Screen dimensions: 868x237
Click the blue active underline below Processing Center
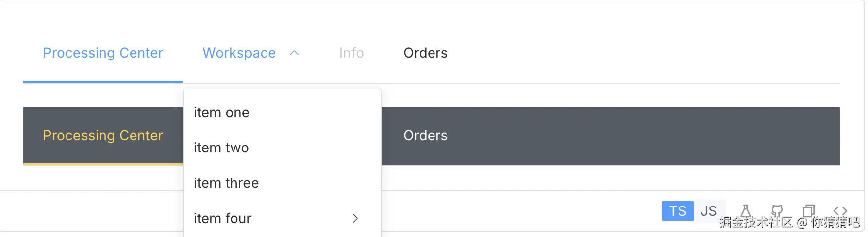click(x=103, y=81)
